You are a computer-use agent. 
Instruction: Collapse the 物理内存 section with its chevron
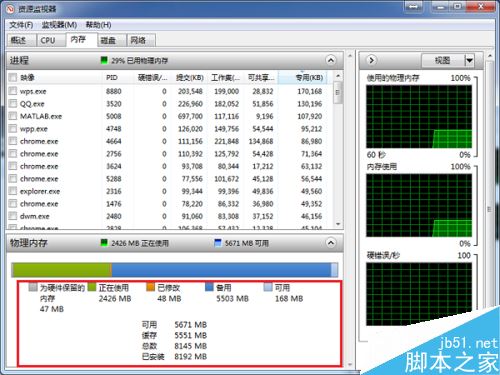click(x=331, y=243)
